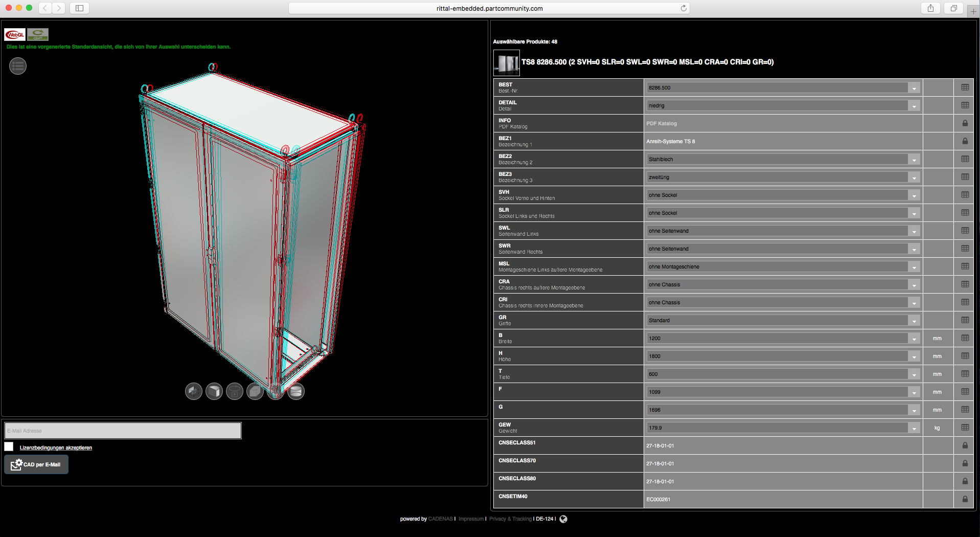The width and height of the screenshot is (980, 537).
Task: Open the Sockel Vorne und Hinten dropdown
Action: tap(783, 195)
